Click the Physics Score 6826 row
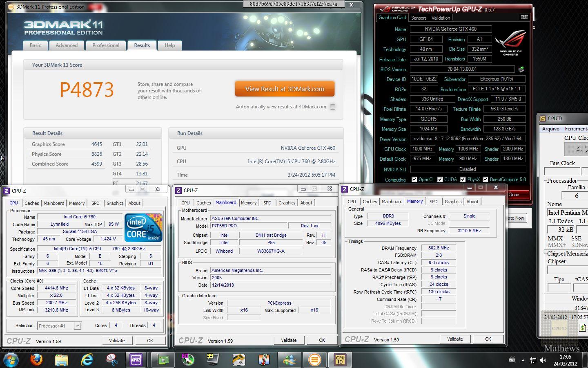Image resolution: width=588 pixels, height=368 pixels. pyautogui.click(x=67, y=154)
